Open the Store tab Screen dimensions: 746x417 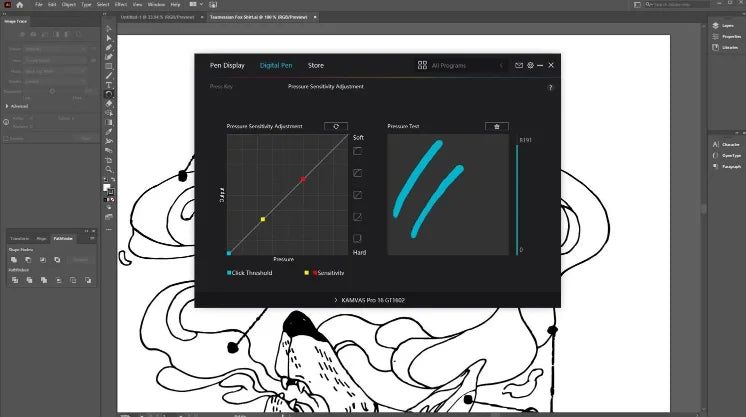[315, 65]
